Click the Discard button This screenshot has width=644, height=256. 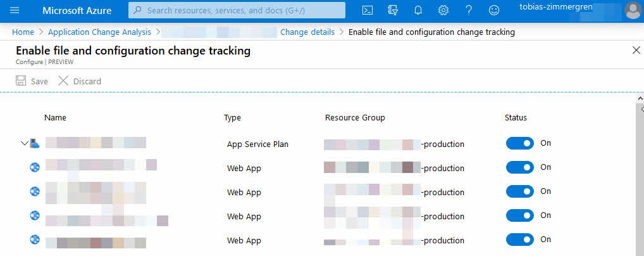pos(80,81)
